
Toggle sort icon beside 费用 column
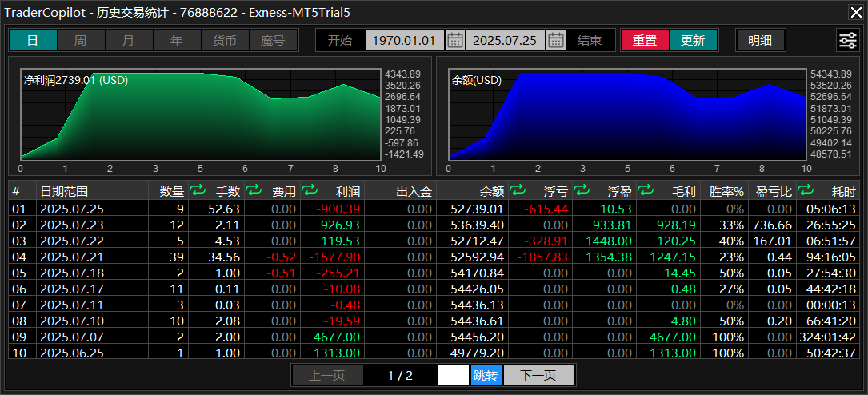pos(254,191)
